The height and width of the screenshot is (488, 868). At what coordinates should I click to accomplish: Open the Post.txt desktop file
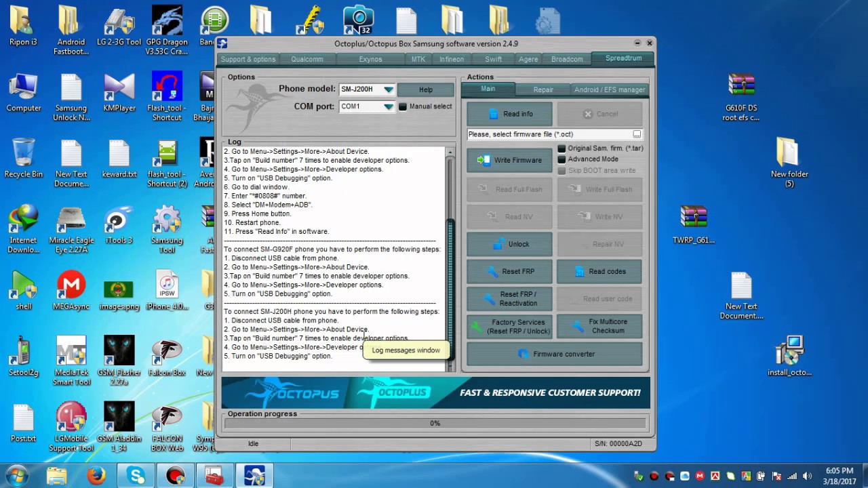coord(23,423)
